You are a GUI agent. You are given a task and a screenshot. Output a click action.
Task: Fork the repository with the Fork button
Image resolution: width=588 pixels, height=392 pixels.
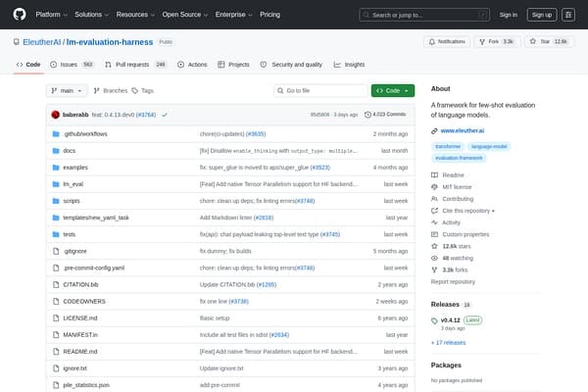497,41
